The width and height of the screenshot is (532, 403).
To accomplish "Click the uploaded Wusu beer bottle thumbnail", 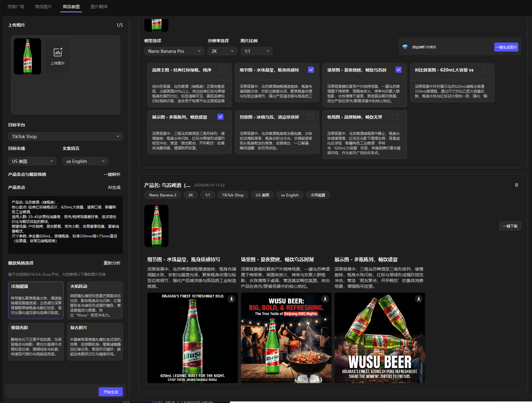I will point(27,56).
